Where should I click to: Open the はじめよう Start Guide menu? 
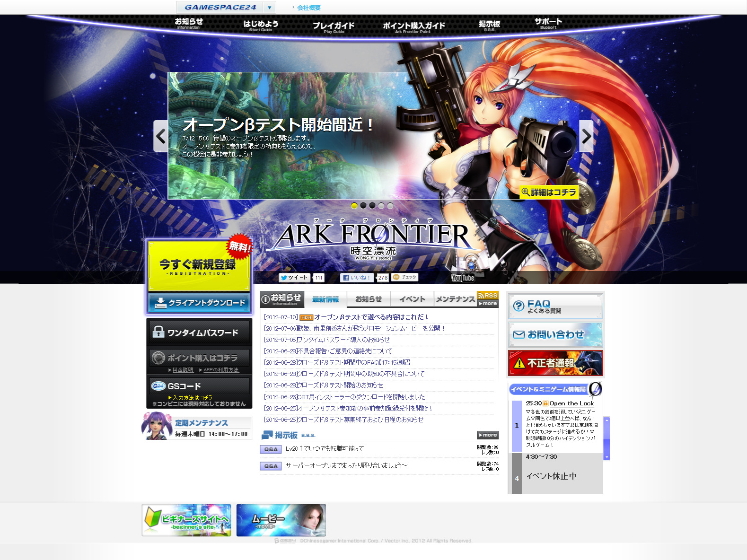261,26
